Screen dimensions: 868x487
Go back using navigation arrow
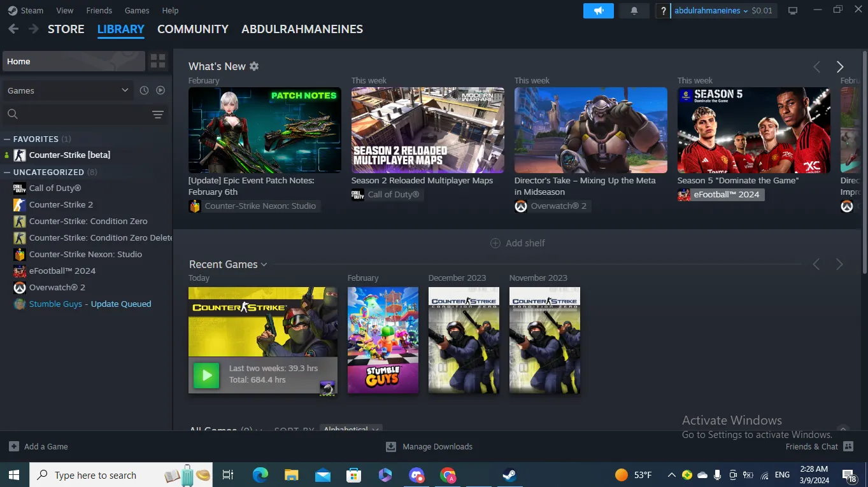[x=13, y=29]
